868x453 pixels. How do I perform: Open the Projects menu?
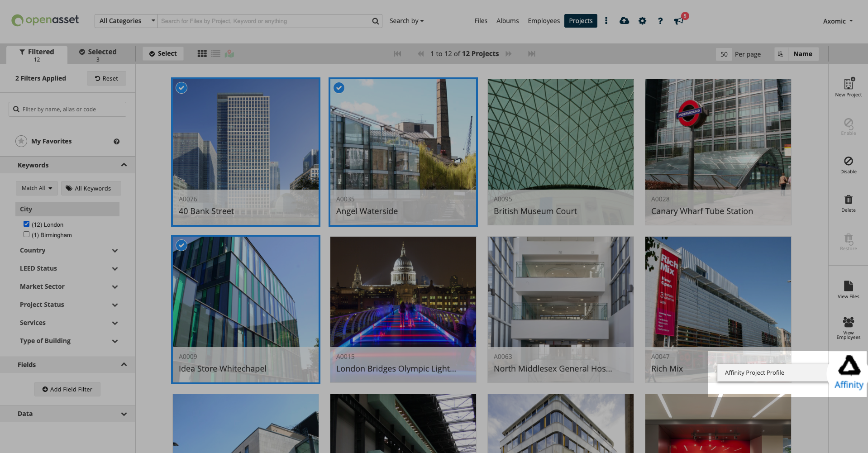click(581, 21)
